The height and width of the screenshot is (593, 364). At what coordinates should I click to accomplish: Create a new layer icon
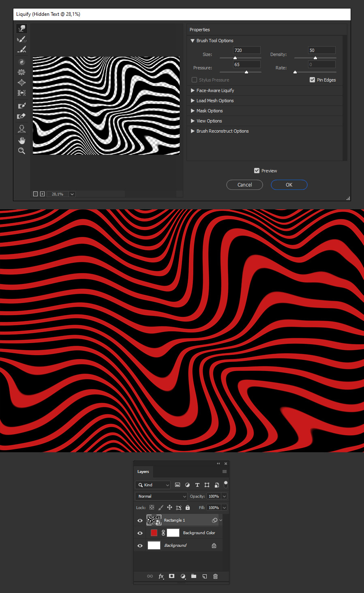[x=205, y=576]
